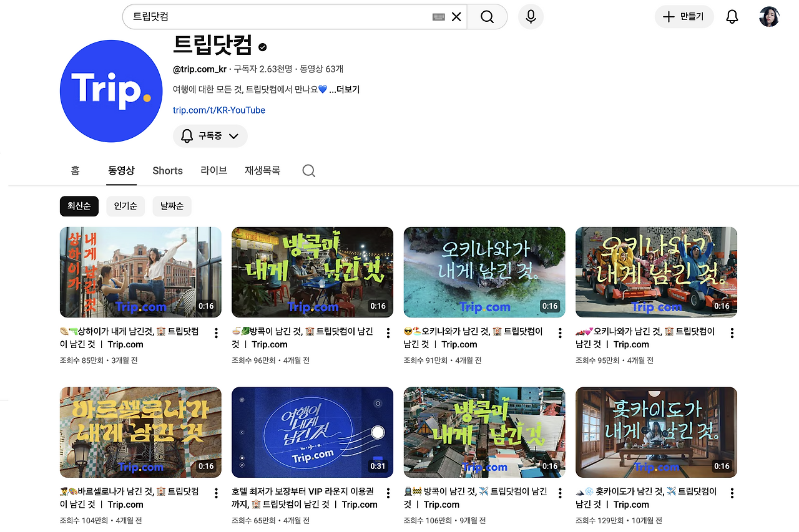Open more options for 방콕 video with 106만회
This screenshot has height=532, width=799.
click(560, 493)
